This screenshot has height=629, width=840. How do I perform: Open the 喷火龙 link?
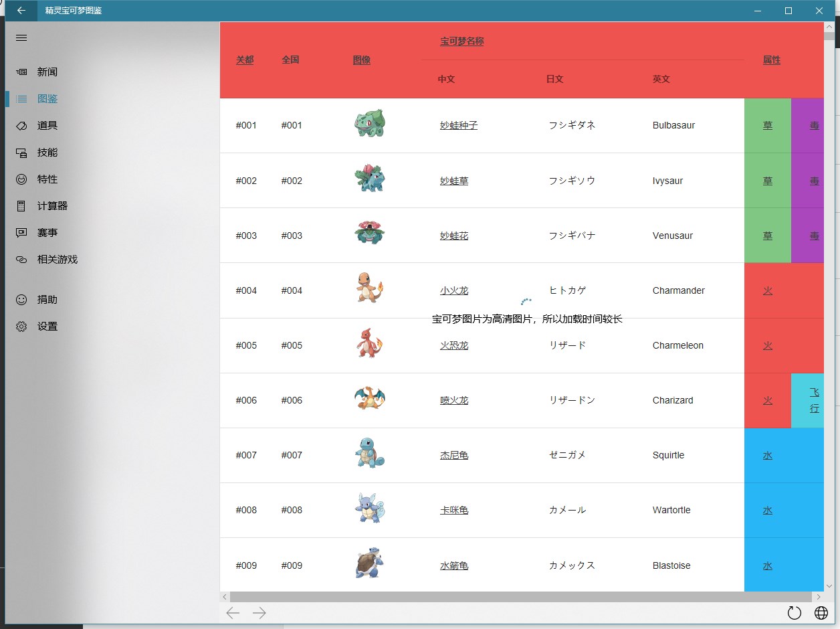pyautogui.click(x=454, y=400)
